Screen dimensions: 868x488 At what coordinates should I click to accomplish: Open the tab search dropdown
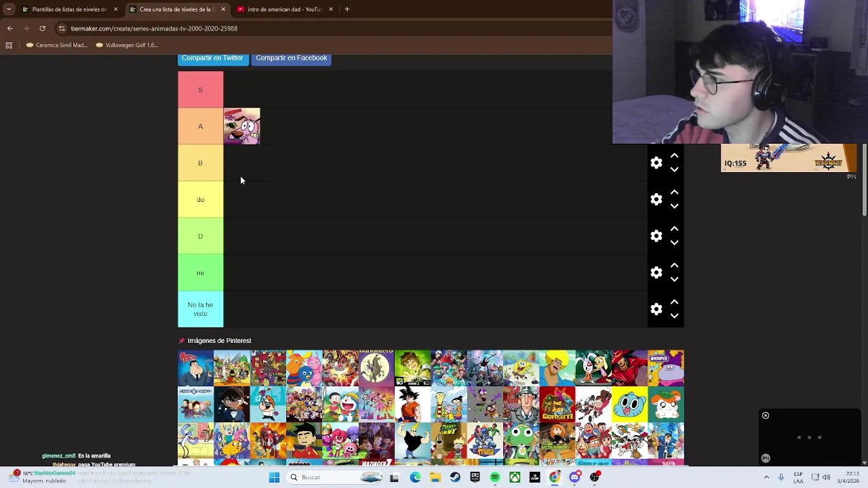[x=9, y=9]
